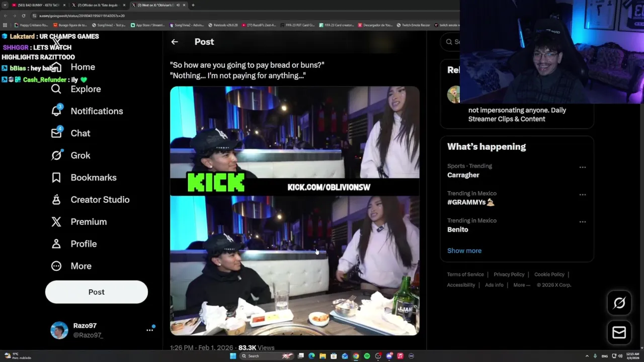
Task: Select the Explore menu label
Action: 86,89
